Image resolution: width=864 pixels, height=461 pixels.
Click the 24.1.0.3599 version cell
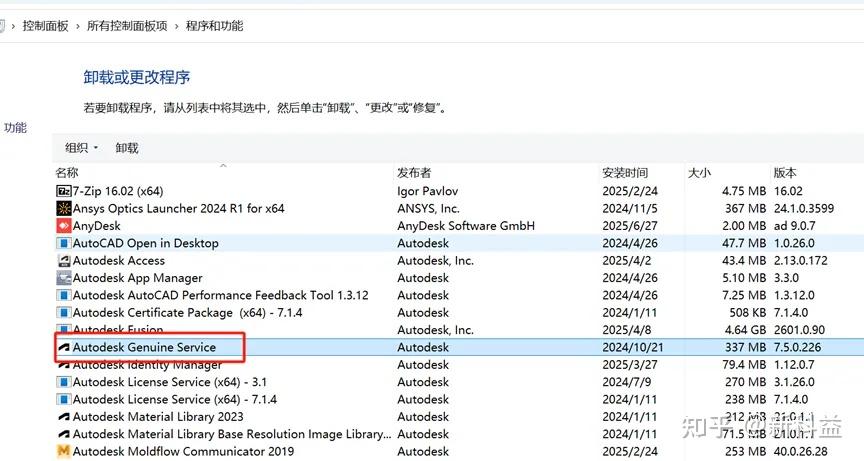803,209
